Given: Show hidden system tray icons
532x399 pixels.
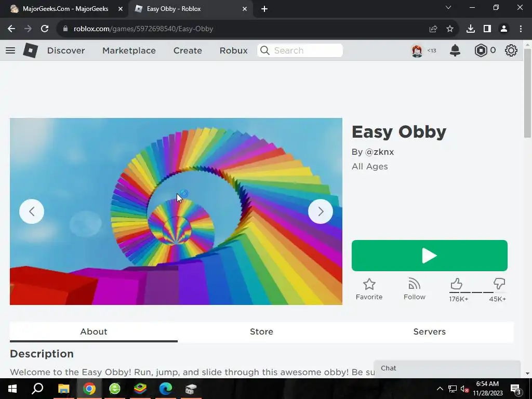Looking at the screenshot, I should (440, 389).
